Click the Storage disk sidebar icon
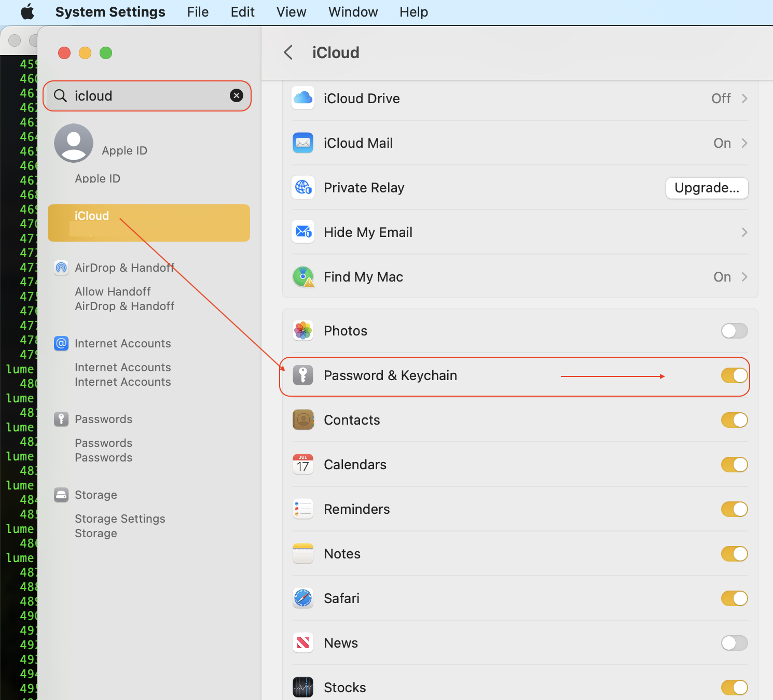This screenshot has height=700, width=773. (x=61, y=495)
